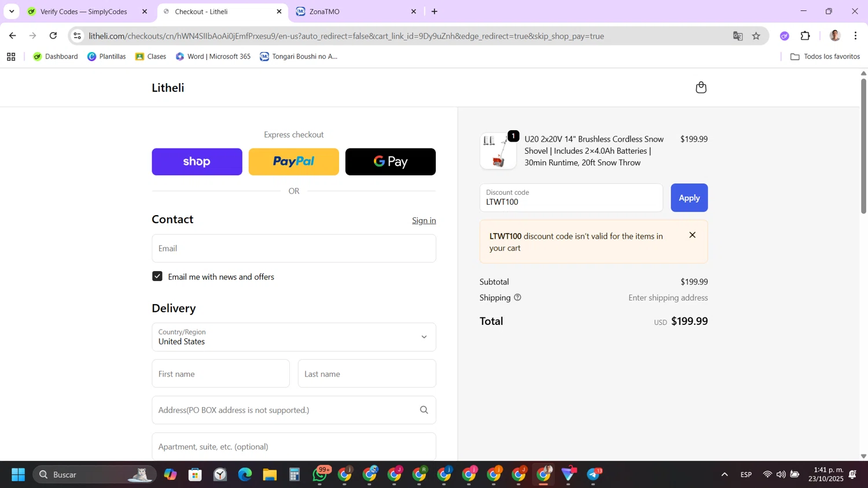Click the Litheli logo text

coord(168,88)
